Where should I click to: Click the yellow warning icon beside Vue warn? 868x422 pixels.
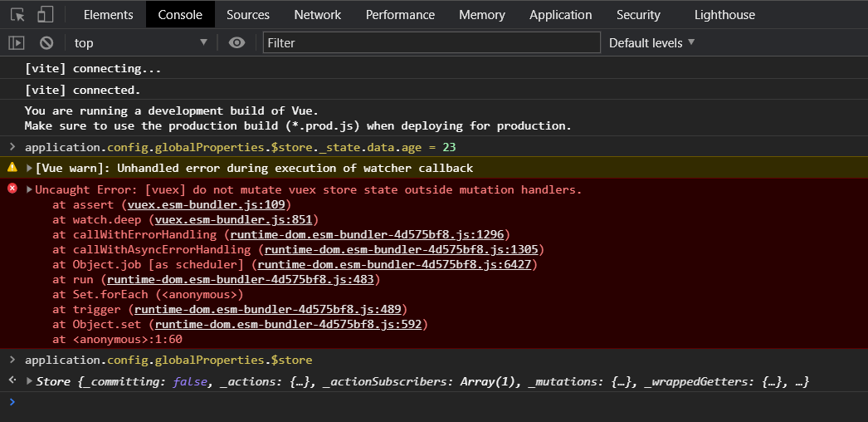[x=12, y=168]
